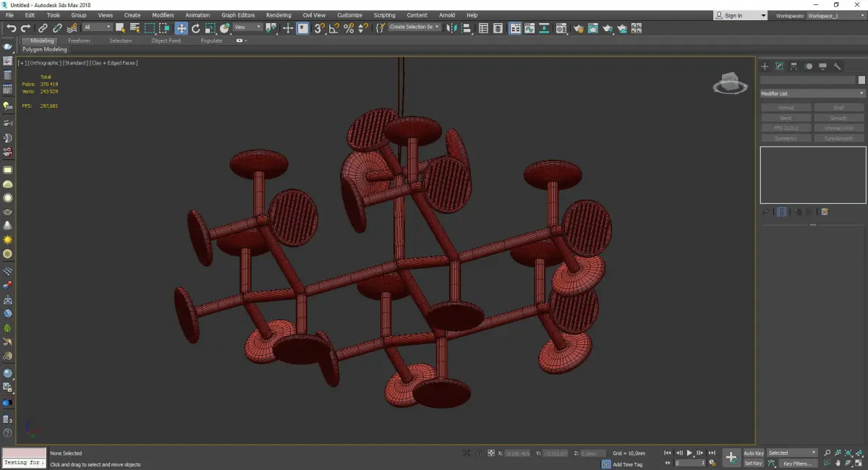
Task: Open the Utilities wrench panel tab
Action: [x=837, y=66]
